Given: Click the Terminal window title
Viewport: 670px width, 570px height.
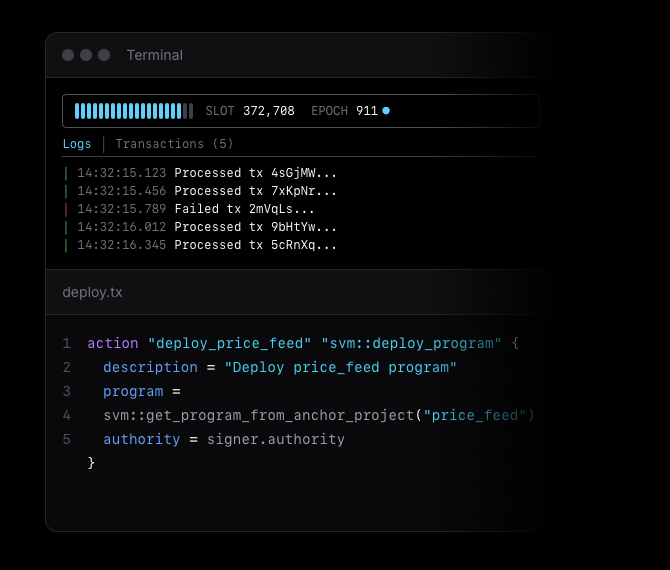Looking at the screenshot, I should point(155,55).
